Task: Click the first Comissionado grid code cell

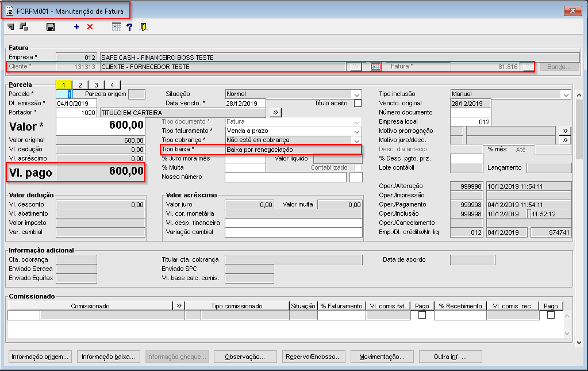Action: coord(24,315)
